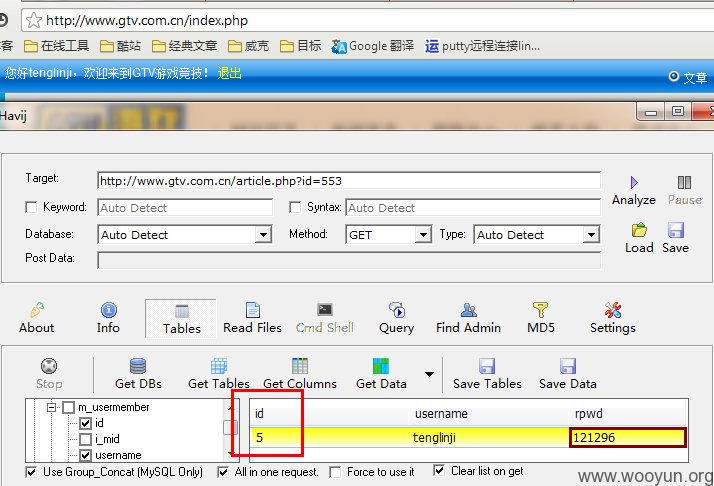This screenshot has height=486, width=714.
Task: Toggle the m_usermember table checkbox
Action: pos(68,407)
